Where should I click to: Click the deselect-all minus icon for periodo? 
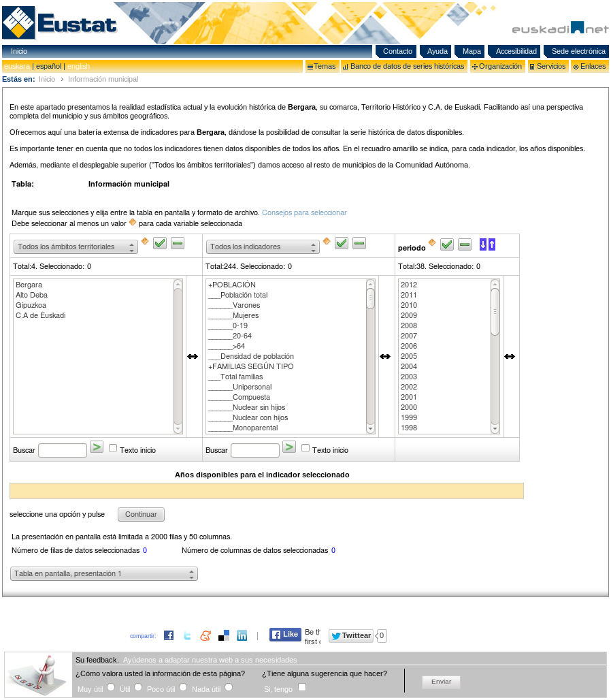coord(465,244)
